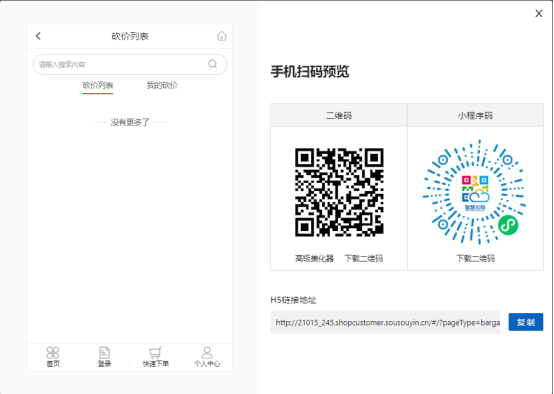Image resolution: width=554 pixels, height=394 pixels.
Task: Click the 复制 copy button
Action: tap(526, 322)
